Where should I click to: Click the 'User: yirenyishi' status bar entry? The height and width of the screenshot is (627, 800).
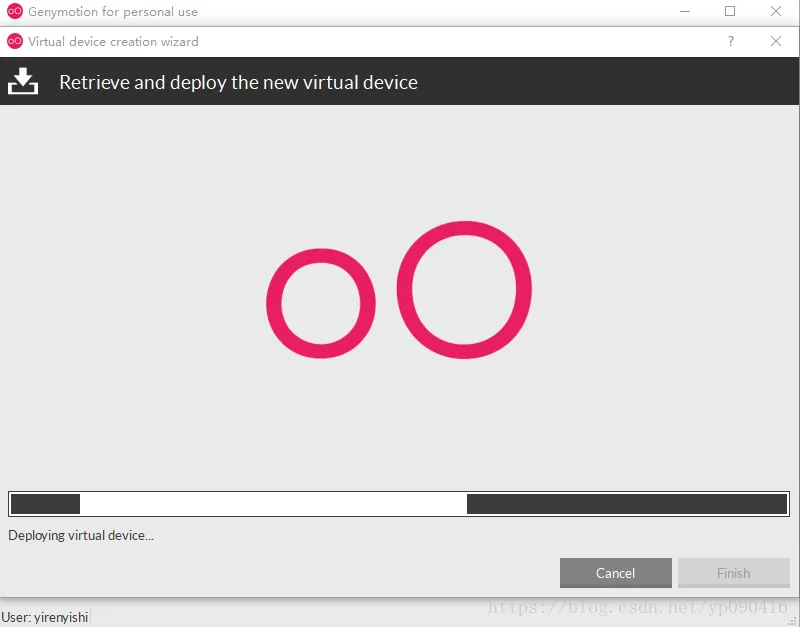45,617
